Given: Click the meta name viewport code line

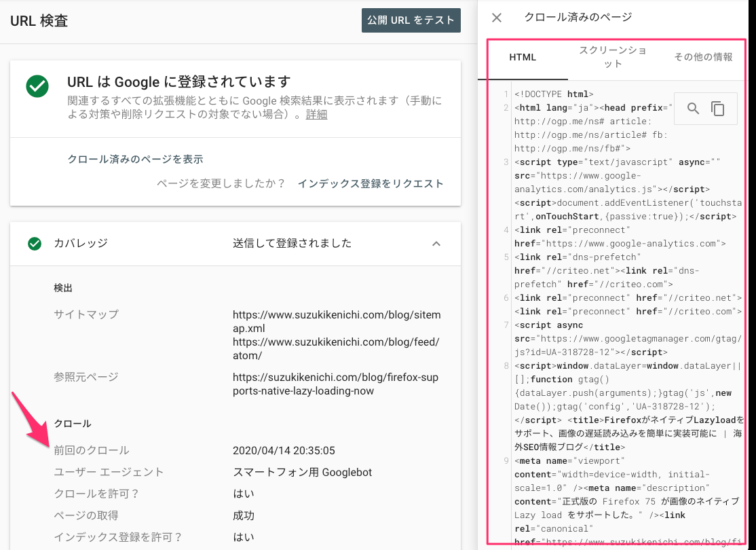Looking at the screenshot, I should (569, 461).
